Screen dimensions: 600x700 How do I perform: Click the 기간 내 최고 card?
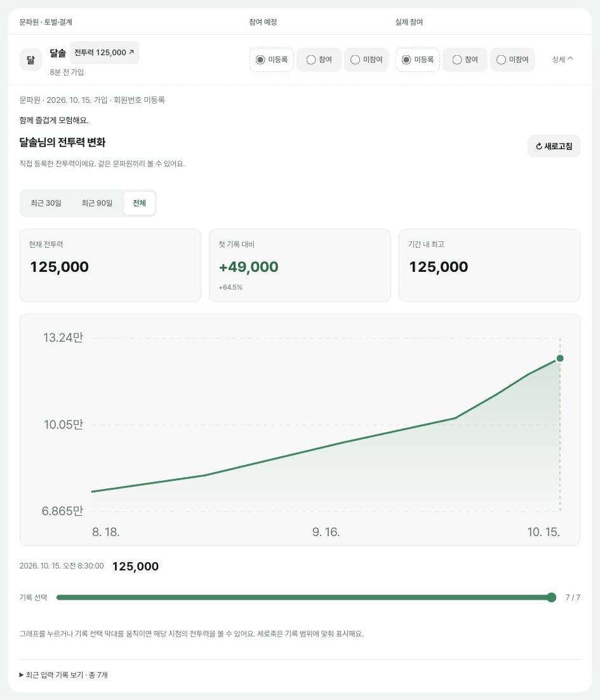(x=490, y=266)
